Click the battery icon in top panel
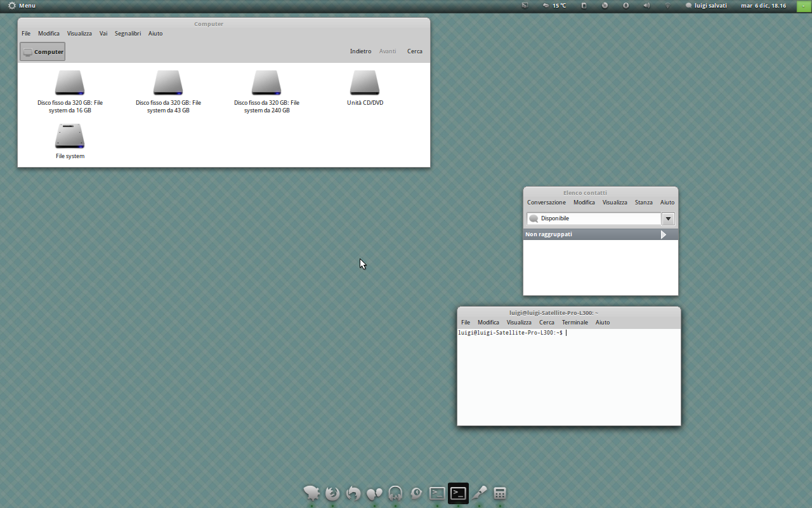Image resolution: width=812 pixels, height=508 pixels. click(x=584, y=6)
